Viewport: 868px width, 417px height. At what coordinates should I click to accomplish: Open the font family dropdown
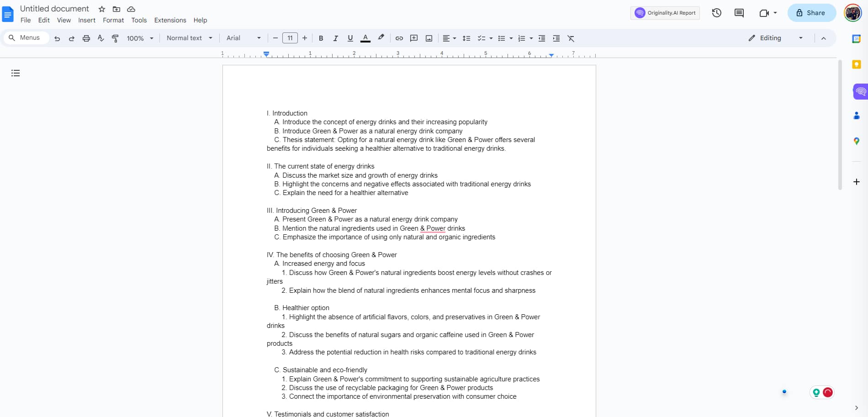tap(242, 38)
